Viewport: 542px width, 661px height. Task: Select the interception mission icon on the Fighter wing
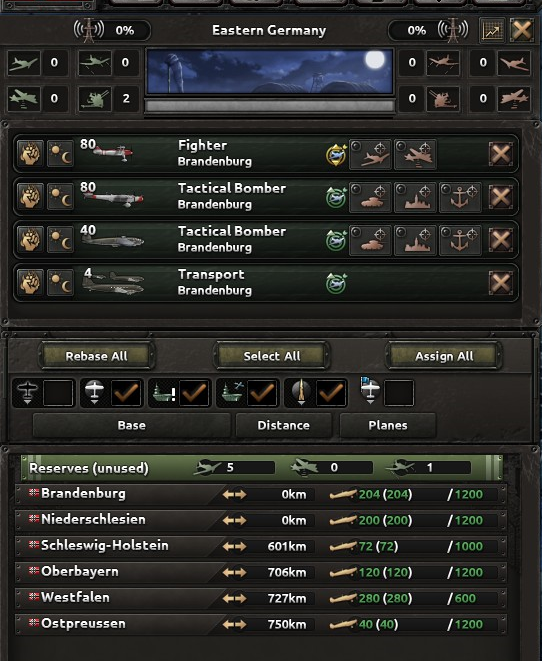point(415,153)
